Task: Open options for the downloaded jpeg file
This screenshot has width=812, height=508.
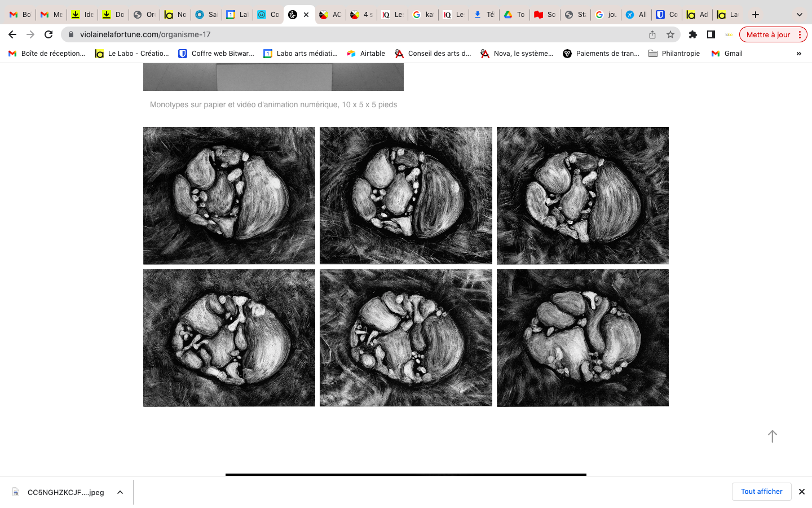Action: pos(120,492)
